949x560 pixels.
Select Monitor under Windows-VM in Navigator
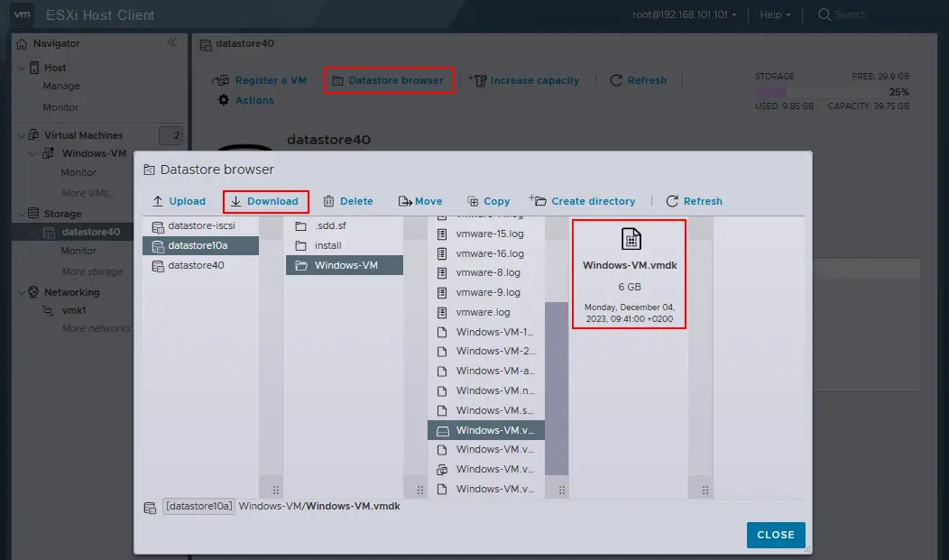coord(78,172)
